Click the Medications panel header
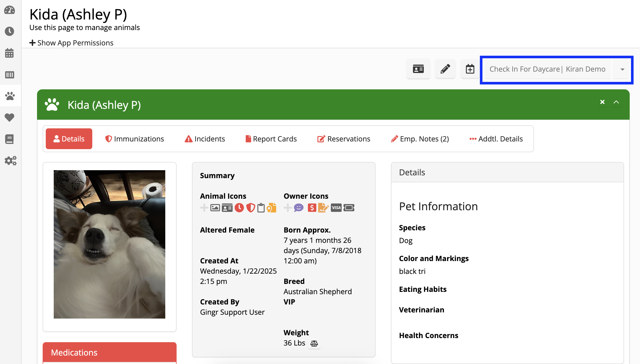This screenshot has width=640, height=364. pyautogui.click(x=109, y=352)
